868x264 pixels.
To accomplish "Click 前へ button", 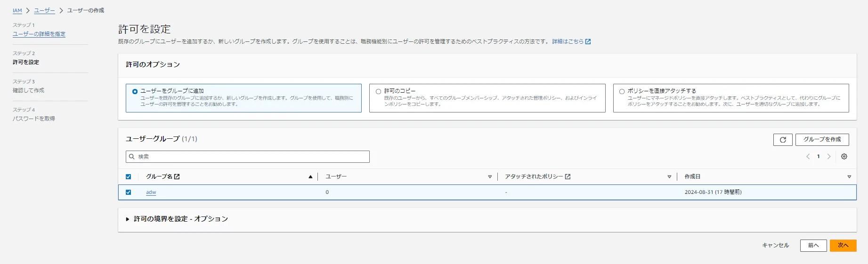I will point(813,246).
